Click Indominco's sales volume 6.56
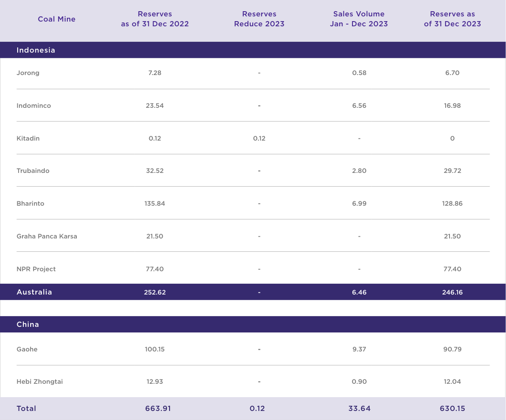The width and height of the screenshot is (506, 420). pos(359,106)
